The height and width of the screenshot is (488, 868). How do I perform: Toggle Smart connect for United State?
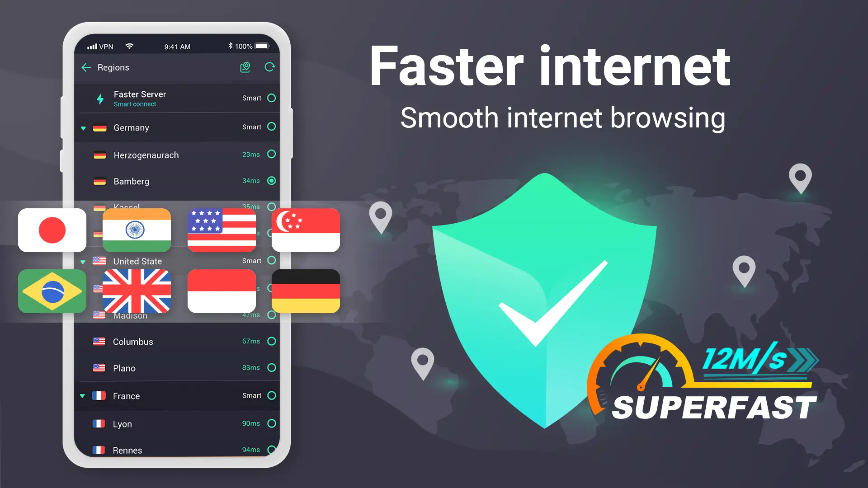point(271,260)
